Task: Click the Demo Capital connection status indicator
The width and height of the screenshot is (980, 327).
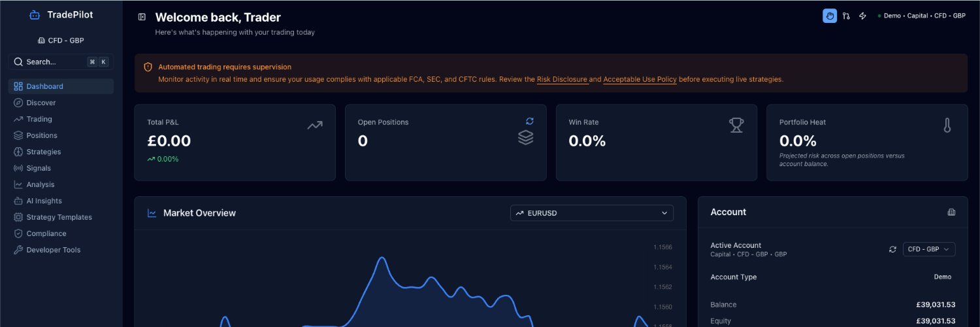Action: (921, 16)
